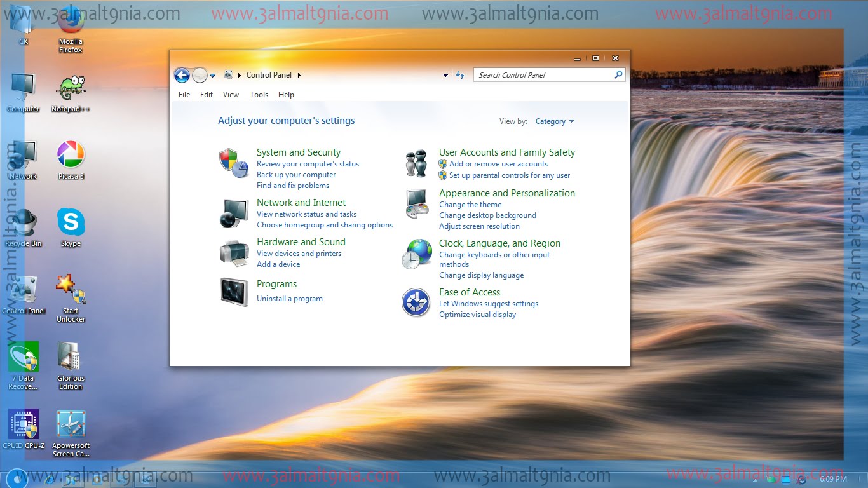Click the Ease of Access icon
This screenshot has width=868, height=488.
[416, 302]
